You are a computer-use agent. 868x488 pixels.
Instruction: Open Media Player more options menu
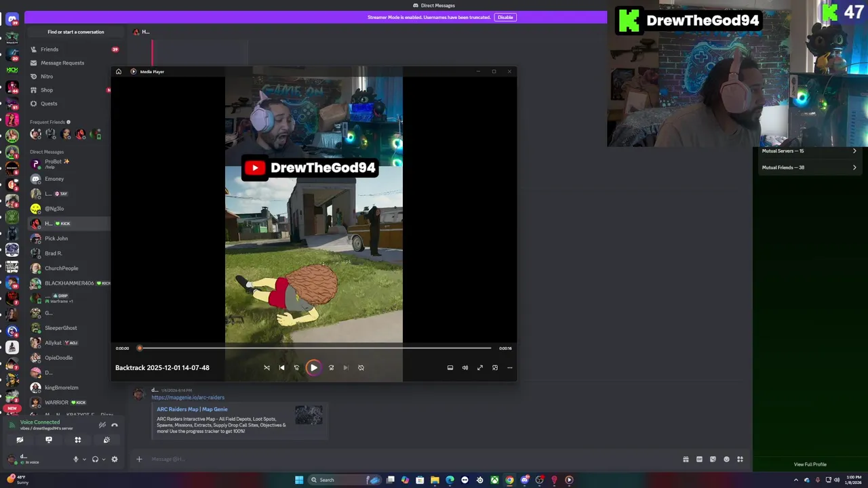coord(510,367)
